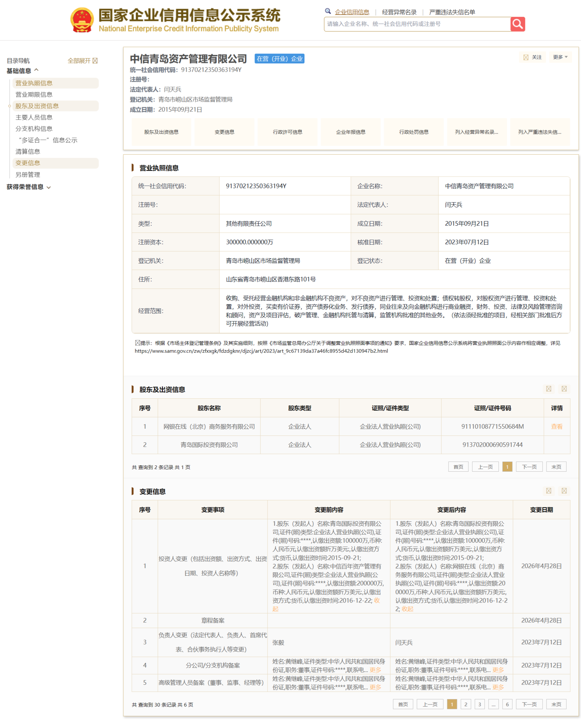Click 章程备案 in the change records table
This screenshot has width=581, height=728.
pyautogui.click(x=213, y=620)
